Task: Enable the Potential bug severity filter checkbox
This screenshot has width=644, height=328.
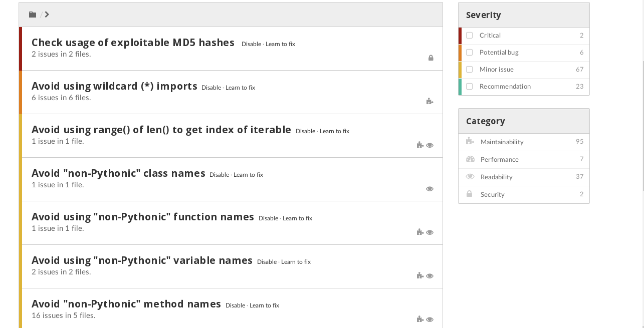Action: pyautogui.click(x=470, y=53)
